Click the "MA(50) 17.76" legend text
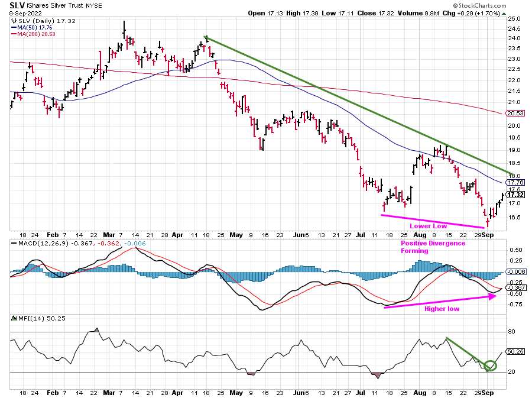This screenshot has width=532, height=398. click(35, 27)
